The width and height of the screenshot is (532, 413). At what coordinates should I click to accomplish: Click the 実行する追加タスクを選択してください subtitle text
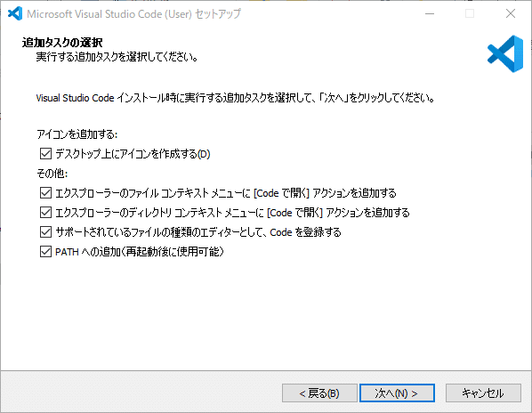[x=117, y=57]
